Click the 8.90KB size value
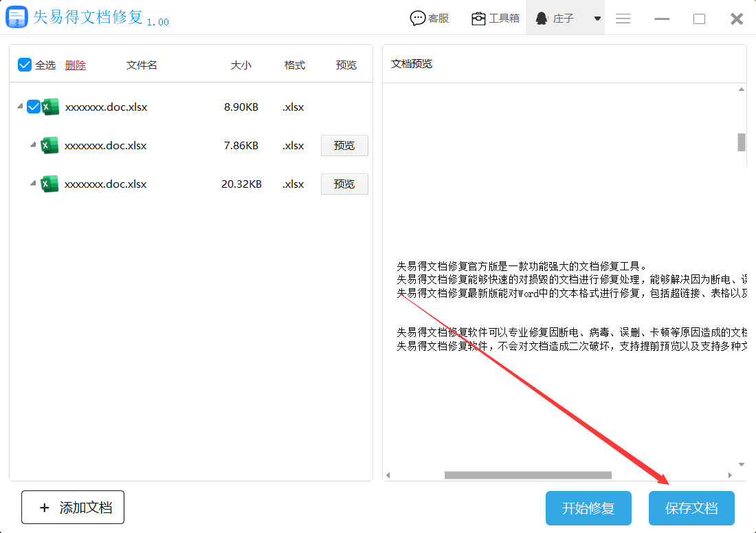756x533 pixels. pos(241,107)
